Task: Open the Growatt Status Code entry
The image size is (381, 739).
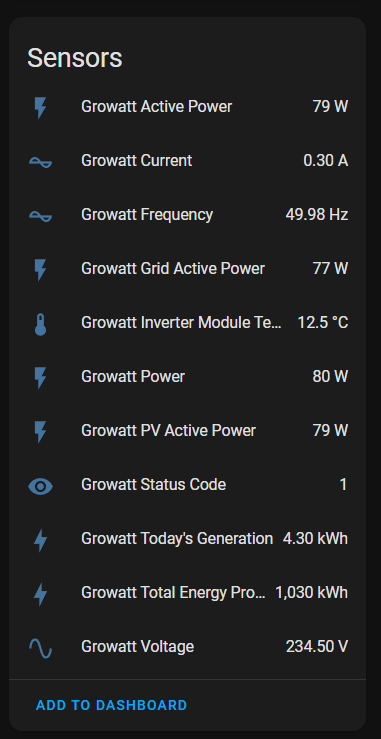Action: pos(187,484)
